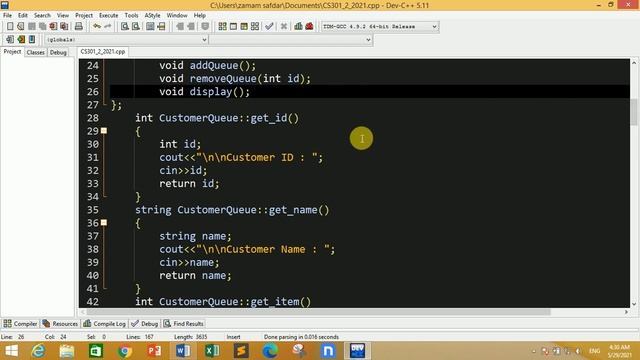Open Google Chrome from the taskbar

pos(125,351)
